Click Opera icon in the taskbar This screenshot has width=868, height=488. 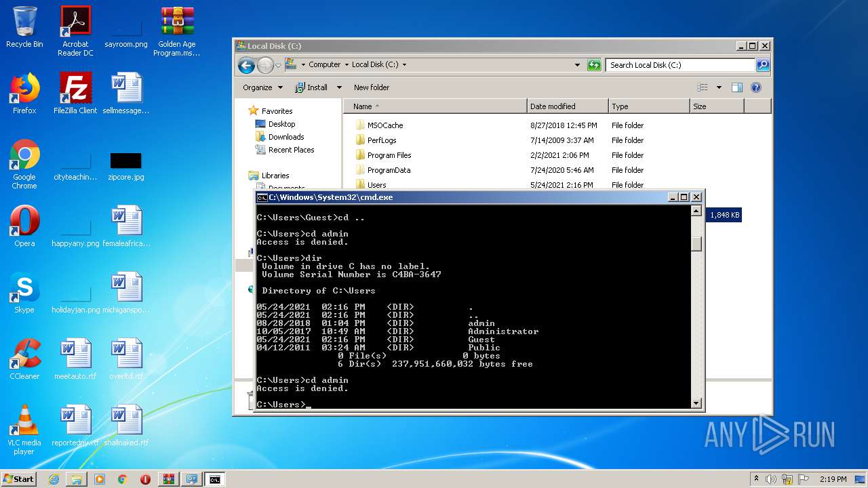145,479
